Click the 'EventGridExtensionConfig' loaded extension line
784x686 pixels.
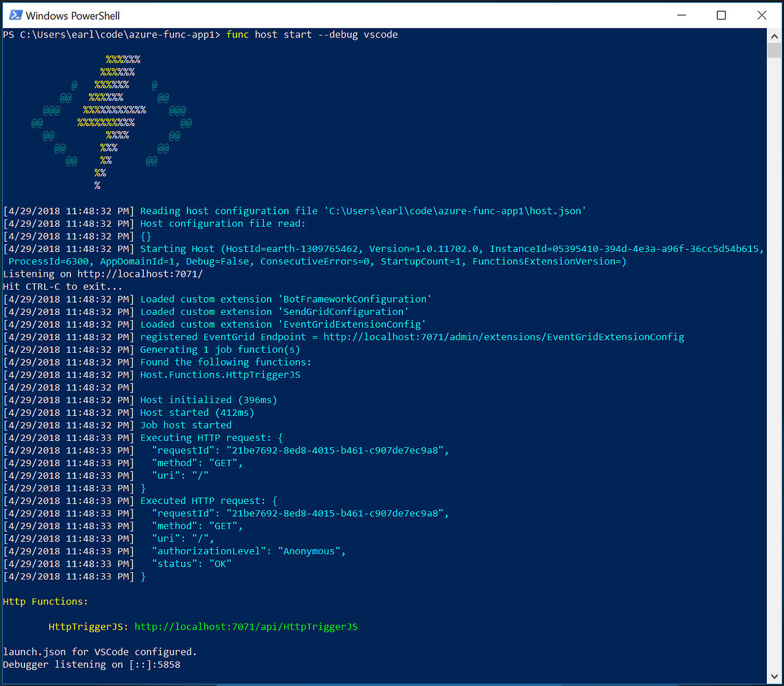point(215,325)
